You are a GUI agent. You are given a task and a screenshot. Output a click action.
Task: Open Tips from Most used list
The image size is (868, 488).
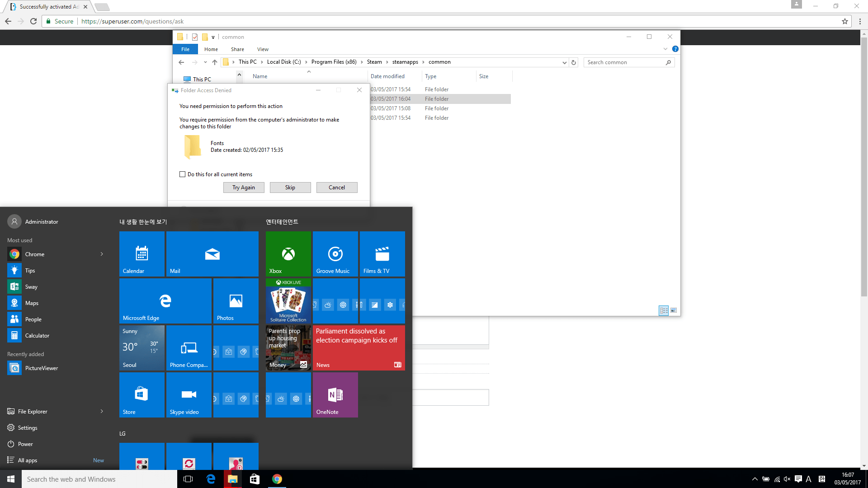pyautogui.click(x=54, y=271)
